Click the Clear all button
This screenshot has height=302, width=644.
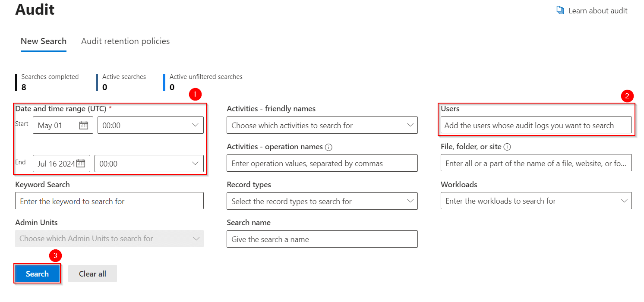[x=92, y=274]
